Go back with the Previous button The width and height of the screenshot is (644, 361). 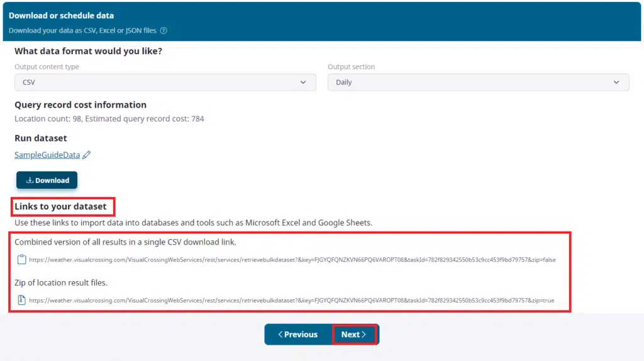click(297, 335)
